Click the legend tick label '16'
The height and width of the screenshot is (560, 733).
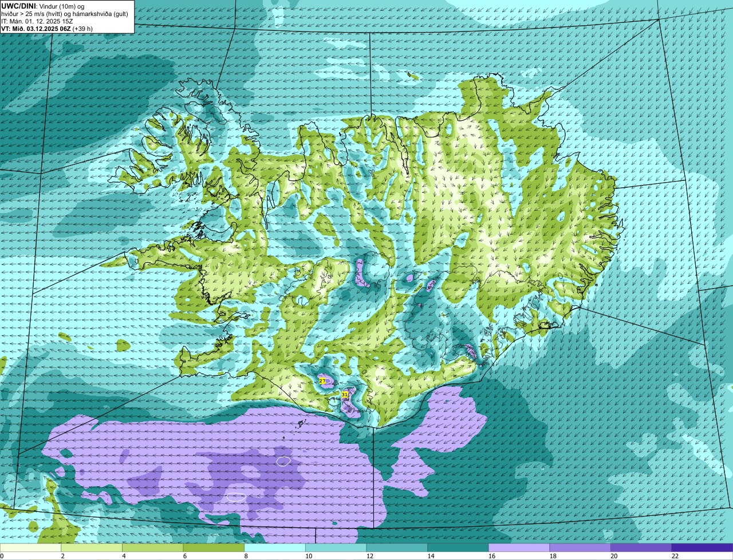tap(492, 556)
